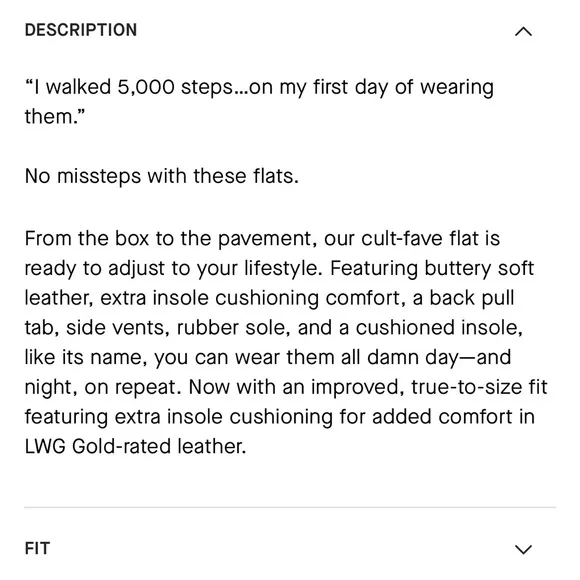580x580 pixels.
Task: Click the DESCRIPTION accordion heading
Action: [x=81, y=30]
